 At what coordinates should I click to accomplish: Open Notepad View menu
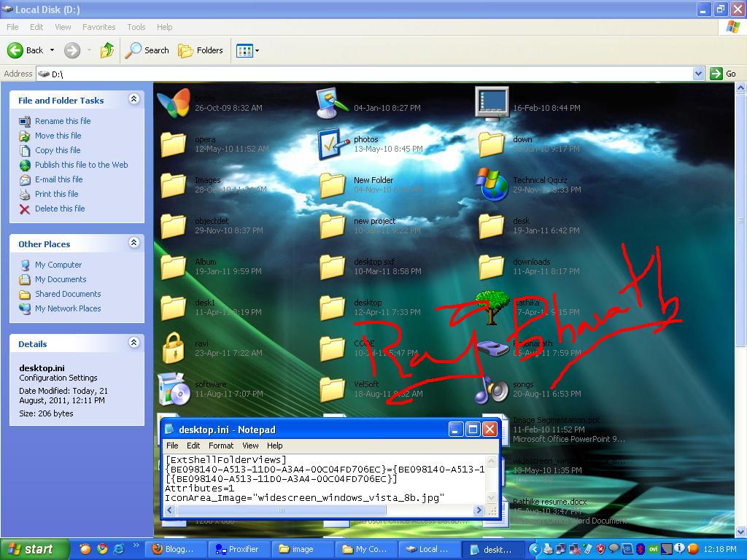[x=250, y=446]
